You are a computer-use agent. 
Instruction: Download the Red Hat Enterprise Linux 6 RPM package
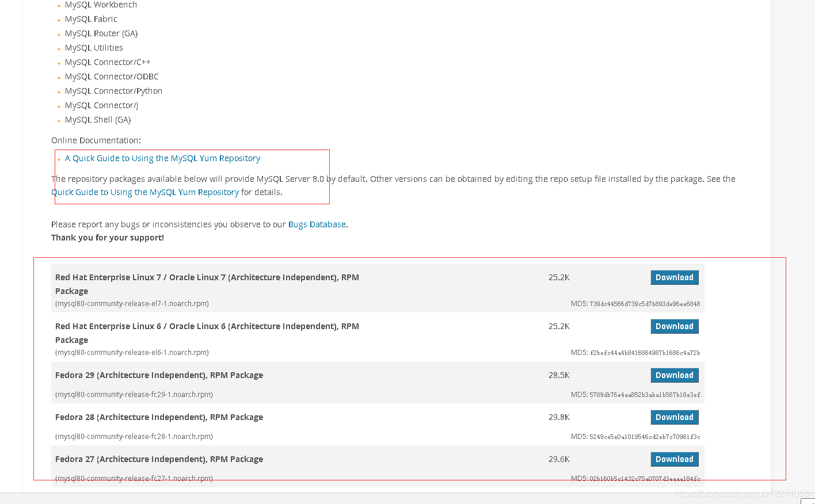click(x=675, y=326)
